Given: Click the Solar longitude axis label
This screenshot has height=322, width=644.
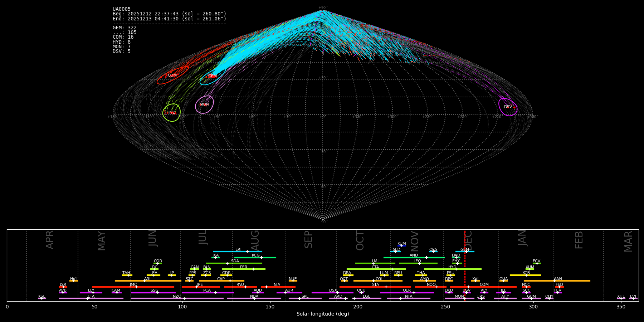Looking at the screenshot, I should tap(322, 314).
